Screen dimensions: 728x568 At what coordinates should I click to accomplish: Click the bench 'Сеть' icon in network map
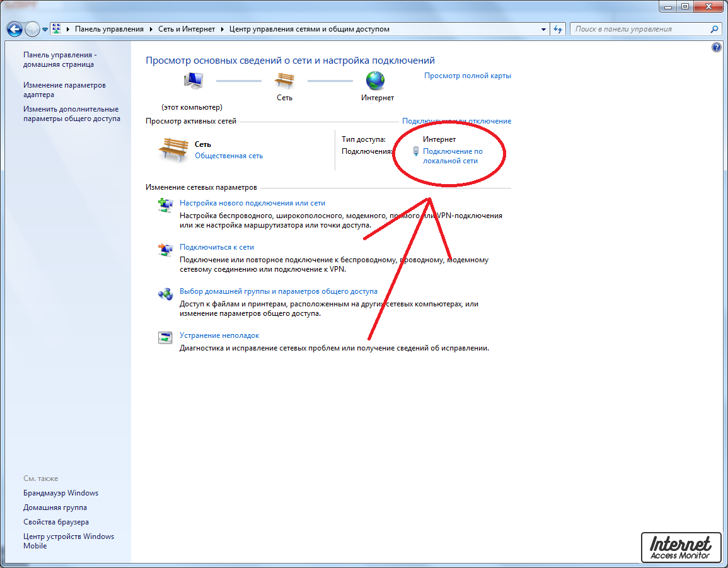pyautogui.click(x=284, y=81)
